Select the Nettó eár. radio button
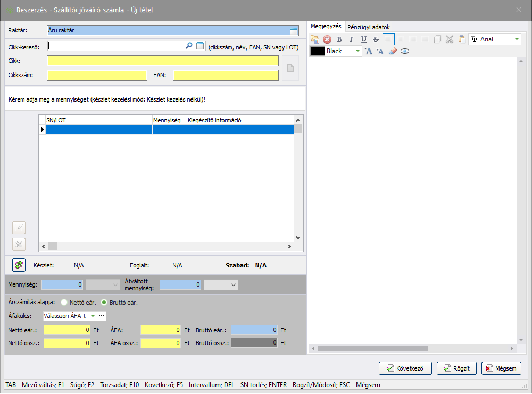The image size is (532, 394). (x=65, y=302)
